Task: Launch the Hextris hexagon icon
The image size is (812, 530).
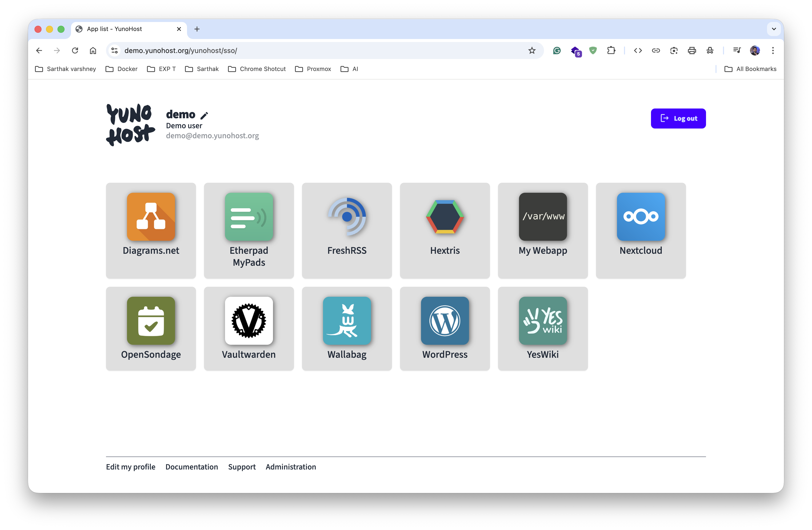Action: pos(444,217)
